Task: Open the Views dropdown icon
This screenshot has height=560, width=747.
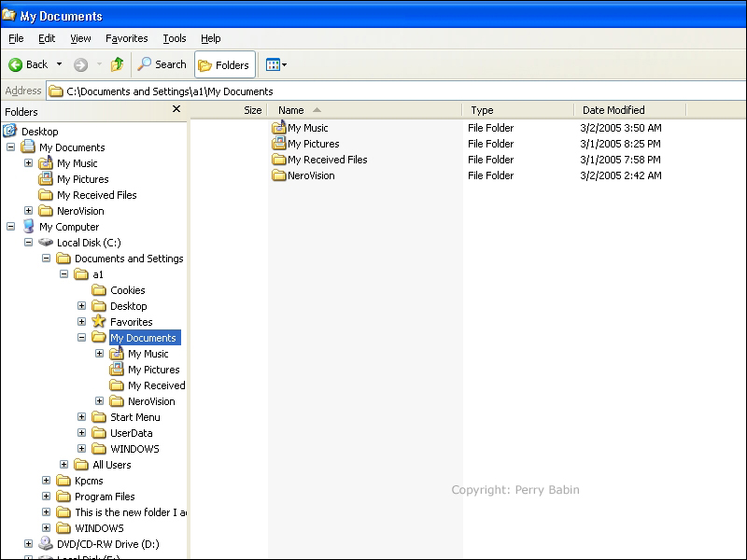Action: tap(276, 64)
